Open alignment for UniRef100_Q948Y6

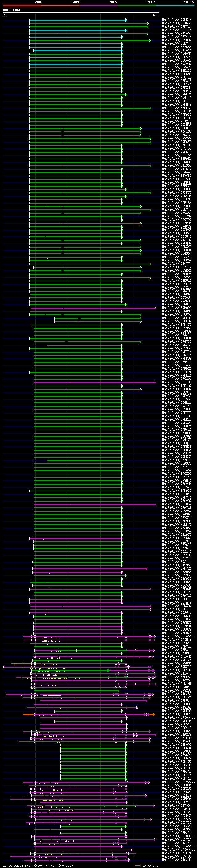click(177, 687)
